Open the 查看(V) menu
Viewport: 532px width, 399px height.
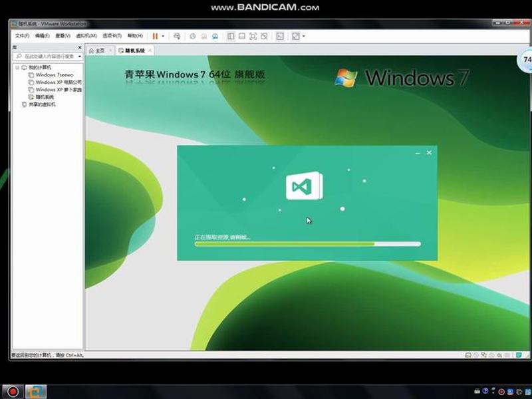pos(63,36)
